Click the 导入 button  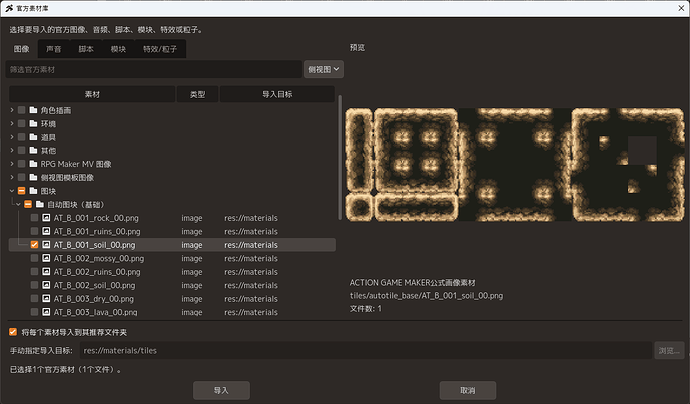click(221, 390)
